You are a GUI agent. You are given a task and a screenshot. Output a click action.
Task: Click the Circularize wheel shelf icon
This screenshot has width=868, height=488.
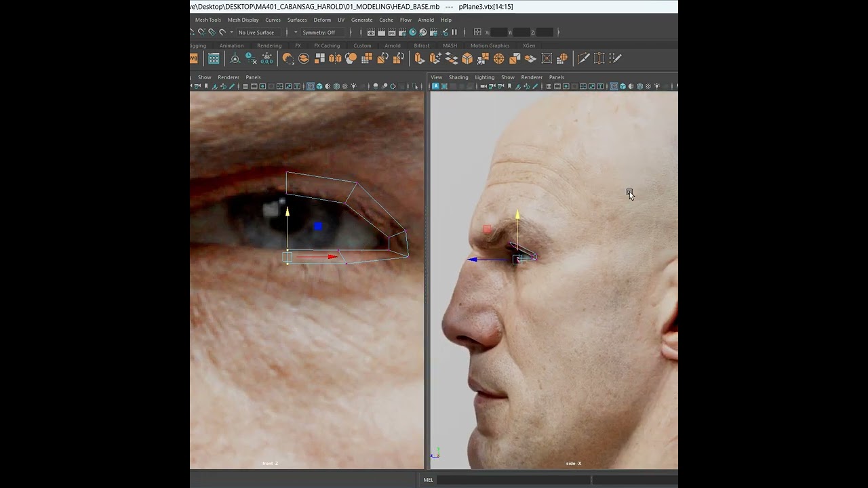[498, 58]
